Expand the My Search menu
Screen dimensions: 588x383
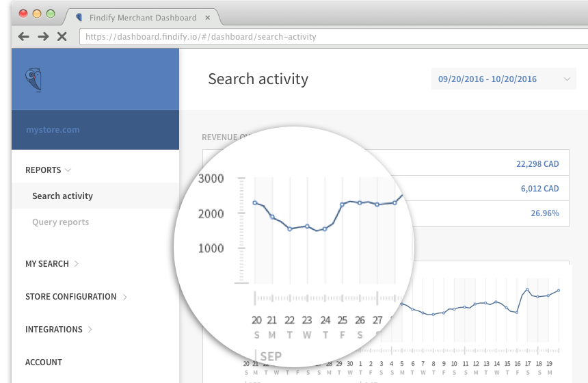point(52,263)
